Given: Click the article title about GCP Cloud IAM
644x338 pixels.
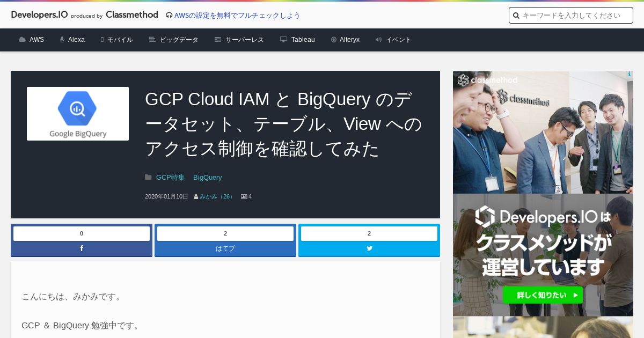Looking at the screenshot, I should click(x=284, y=124).
